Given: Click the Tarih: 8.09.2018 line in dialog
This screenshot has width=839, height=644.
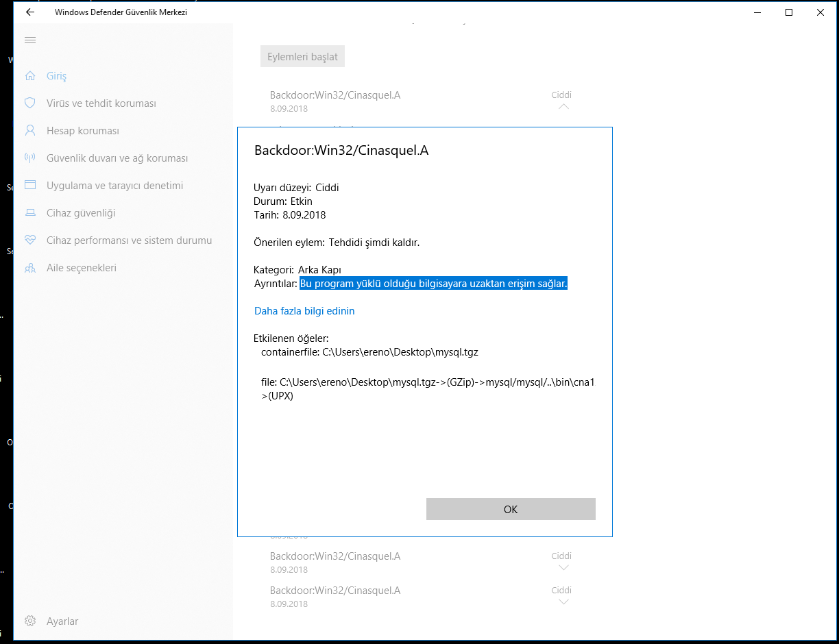Looking at the screenshot, I should click(x=290, y=215).
